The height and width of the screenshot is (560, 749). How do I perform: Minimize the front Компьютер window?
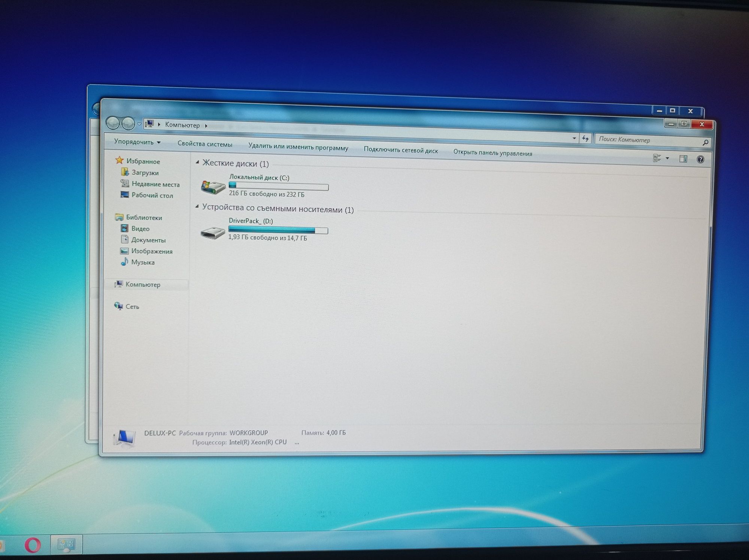[671, 124]
